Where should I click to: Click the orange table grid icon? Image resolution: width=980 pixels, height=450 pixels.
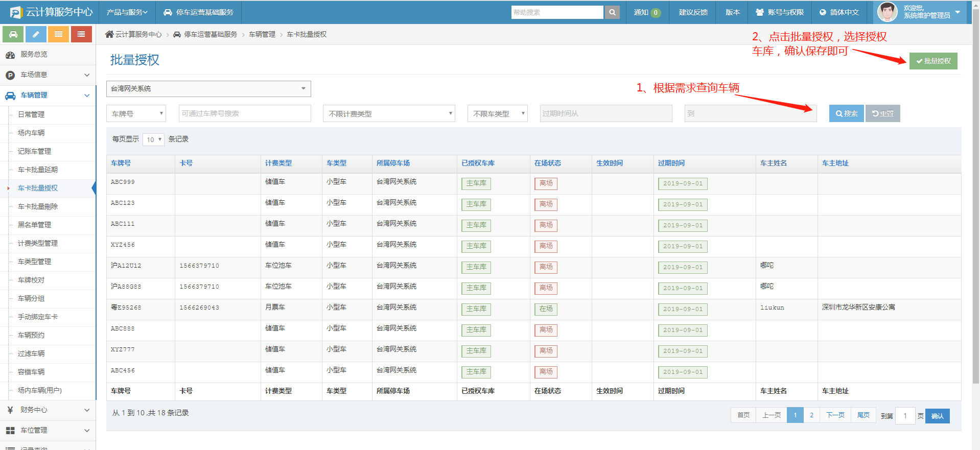58,34
